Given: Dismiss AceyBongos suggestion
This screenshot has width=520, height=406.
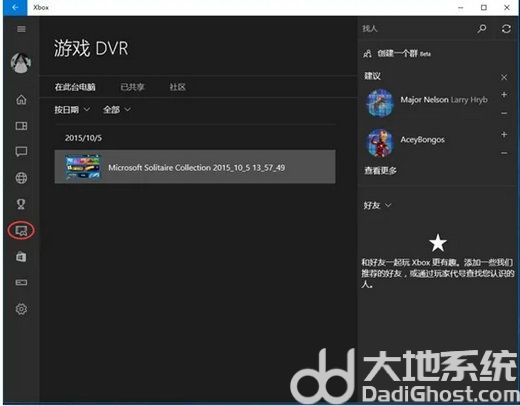Looking at the screenshot, I should click(504, 153).
